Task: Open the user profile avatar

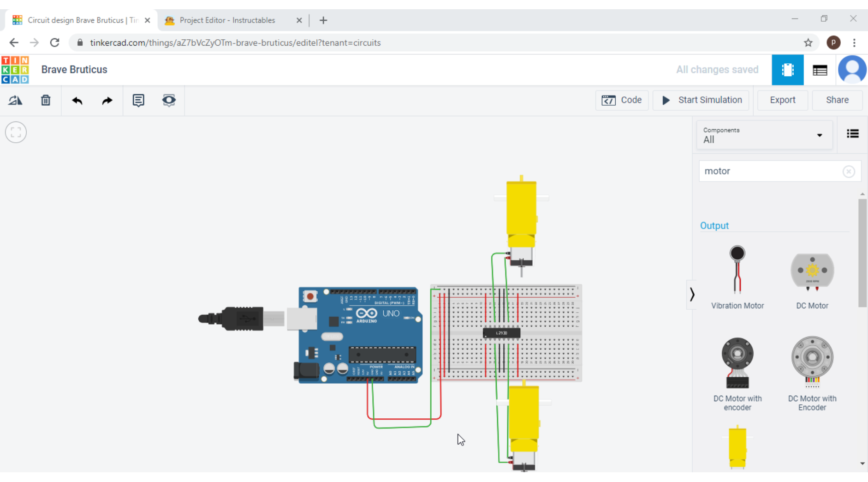Action: 852,70
